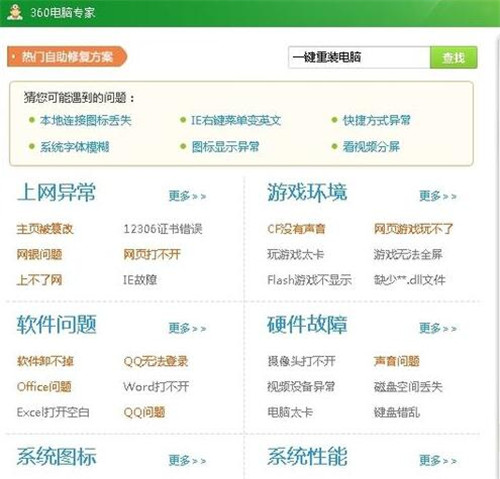Click the 网页游戏玩不了 fix link
The width and height of the screenshot is (500, 479).
point(413,229)
